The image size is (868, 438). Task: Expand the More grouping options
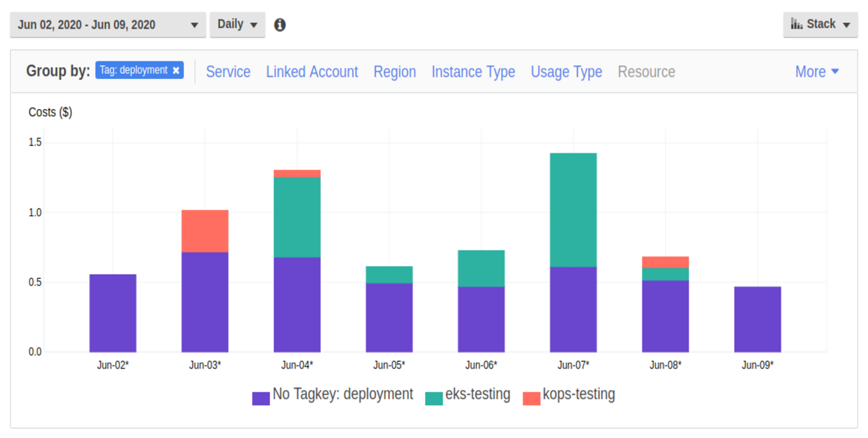coord(816,72)
